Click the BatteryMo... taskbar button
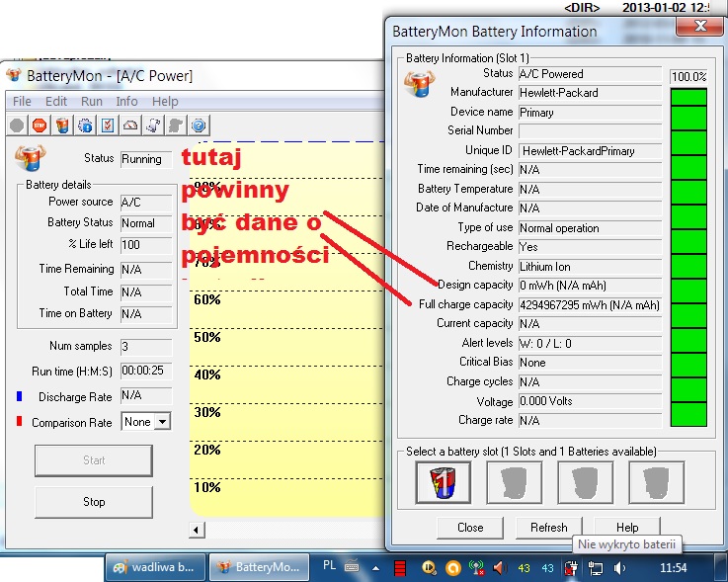 (259, 567)
